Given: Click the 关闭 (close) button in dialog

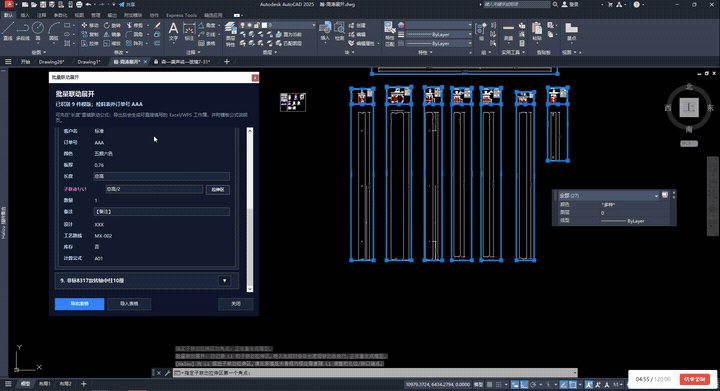Looking at the screenshot, I should point(236,304).
